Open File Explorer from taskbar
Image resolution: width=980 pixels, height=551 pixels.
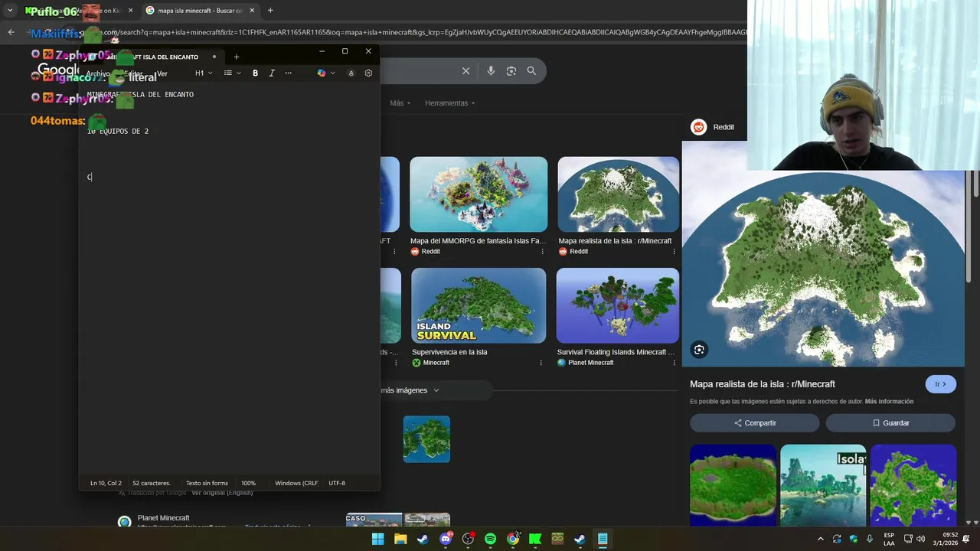point(400,539)
